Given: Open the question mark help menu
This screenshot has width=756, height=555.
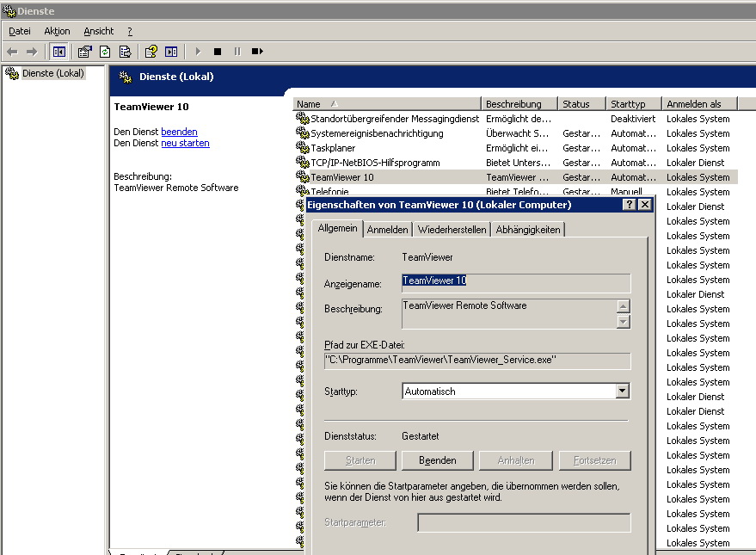Looking at the screenshot, I should point(130,31).
